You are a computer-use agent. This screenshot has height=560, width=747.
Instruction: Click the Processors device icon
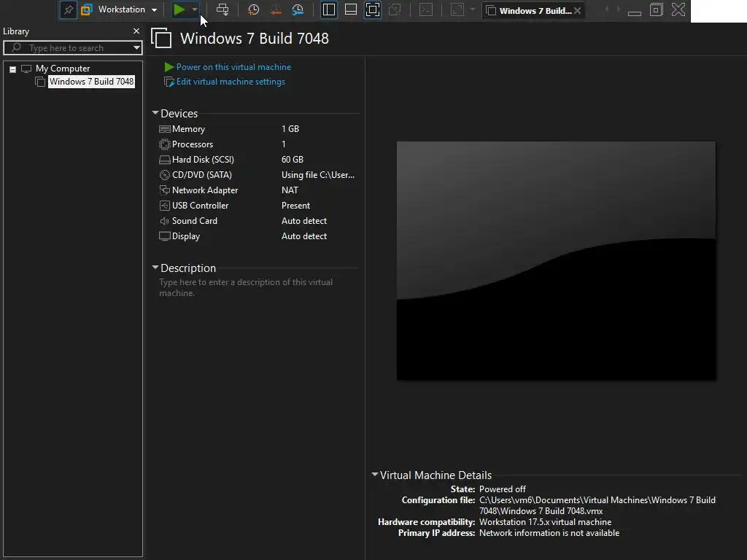pos(164,144)
